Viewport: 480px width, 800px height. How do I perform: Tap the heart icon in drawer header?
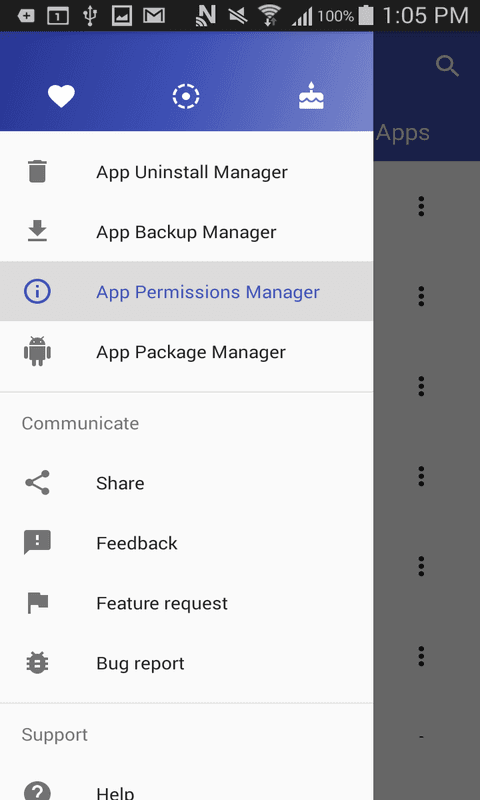[x=61, y=96]
